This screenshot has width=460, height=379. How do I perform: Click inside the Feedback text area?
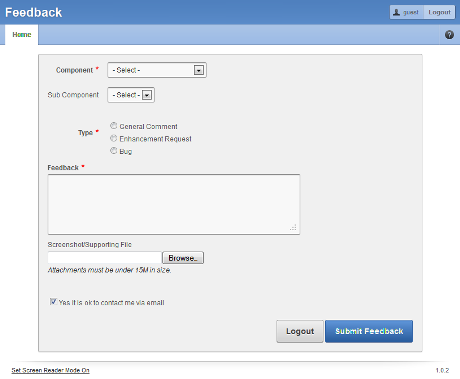pos(174,204)
